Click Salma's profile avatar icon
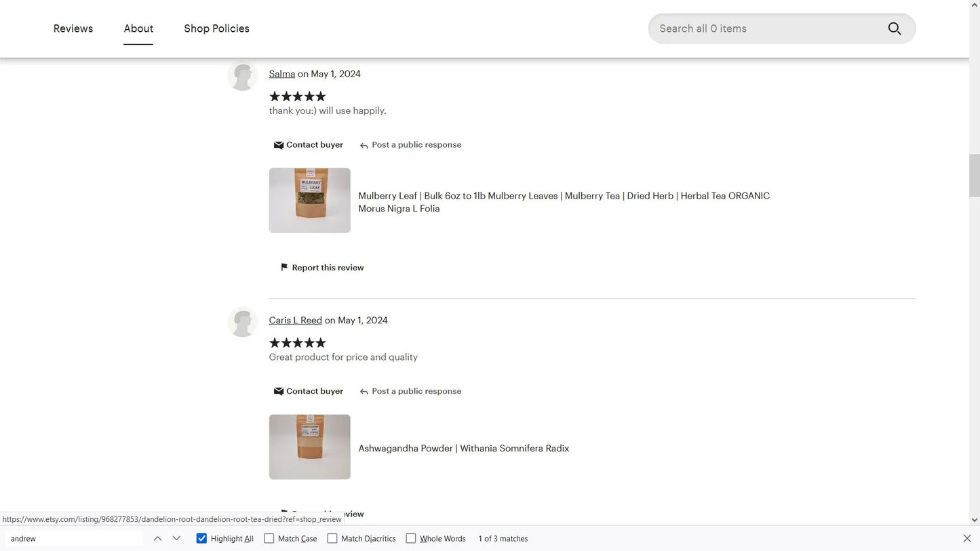Image resolution: width=980 pixels, height=551 pixels. point(242,76)
